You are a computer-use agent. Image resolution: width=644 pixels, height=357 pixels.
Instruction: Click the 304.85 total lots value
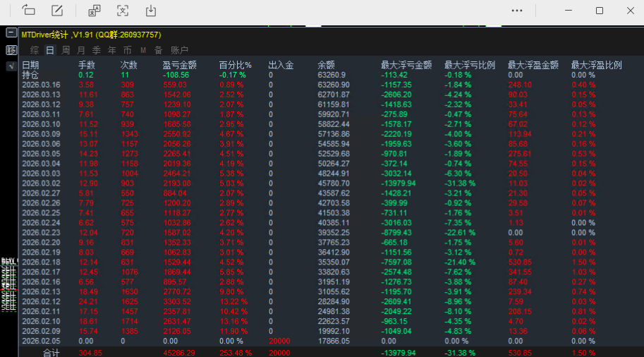click(x=90, y=353)
